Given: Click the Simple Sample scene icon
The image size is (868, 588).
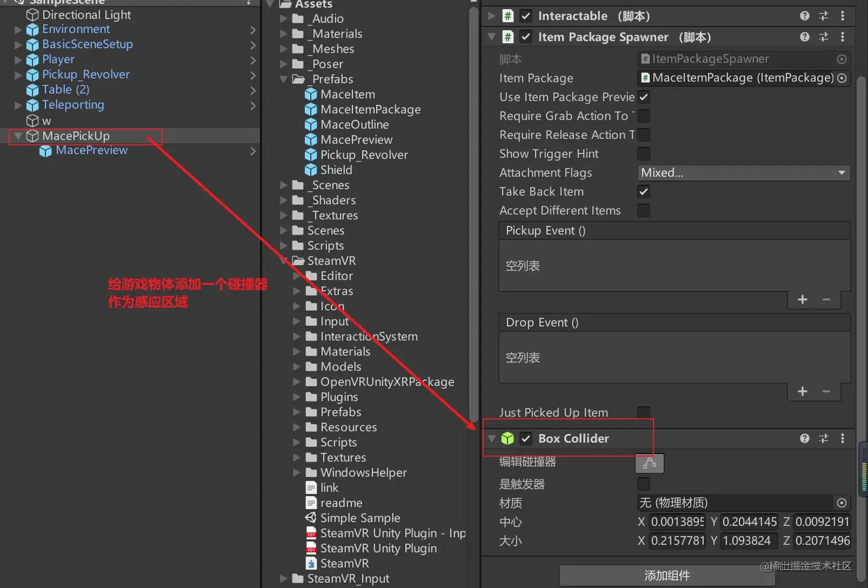Looking at the screenshot, I should [311, 518].
